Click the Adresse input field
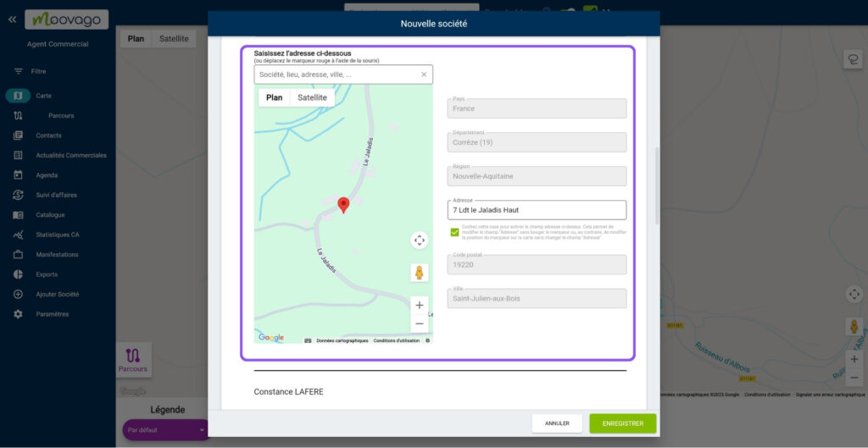This screenshot has width=868, height=448. click(x=537, y=210)
